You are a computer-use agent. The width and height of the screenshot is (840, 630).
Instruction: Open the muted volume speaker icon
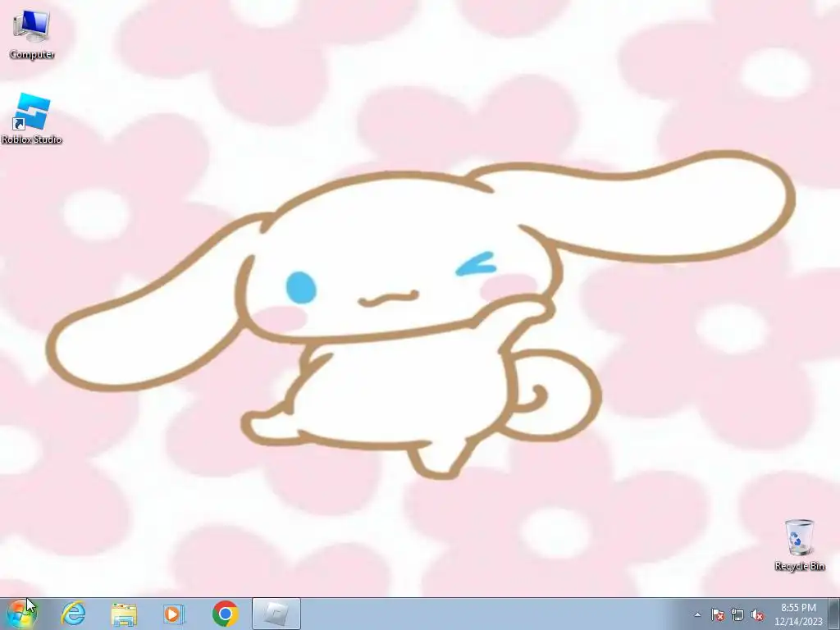tap(757, 614)
